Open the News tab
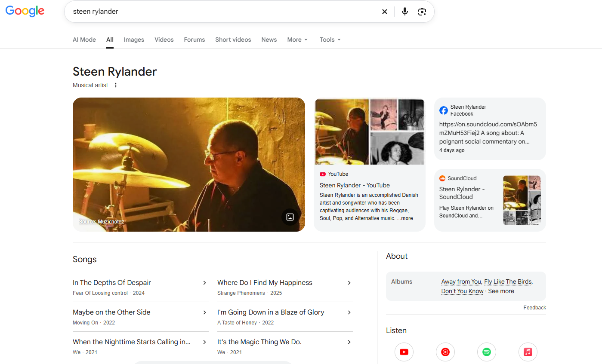 pos(269,40)
